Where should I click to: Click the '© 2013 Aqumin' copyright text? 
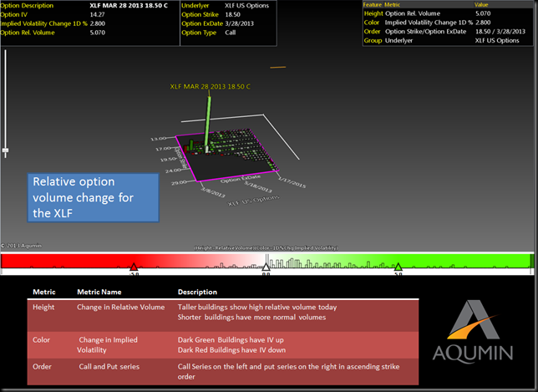21,246
